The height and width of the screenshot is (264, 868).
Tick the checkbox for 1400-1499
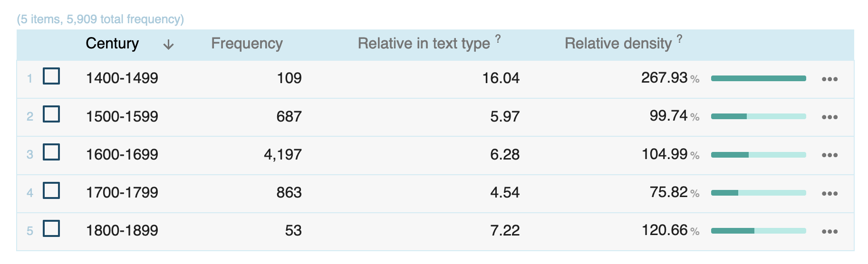click(51, 76)
